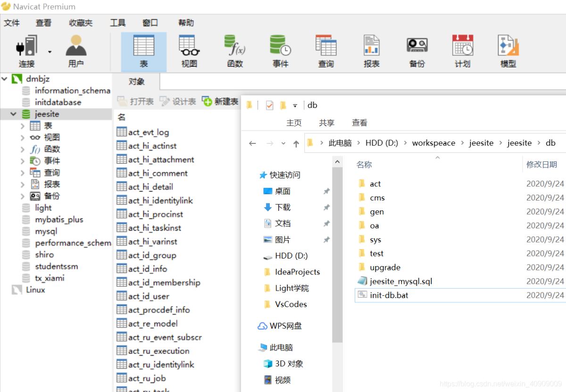Open the 窗口 menu
Image resolution: width=566 pixels, height=392 pixels.
tap(150, 22)
